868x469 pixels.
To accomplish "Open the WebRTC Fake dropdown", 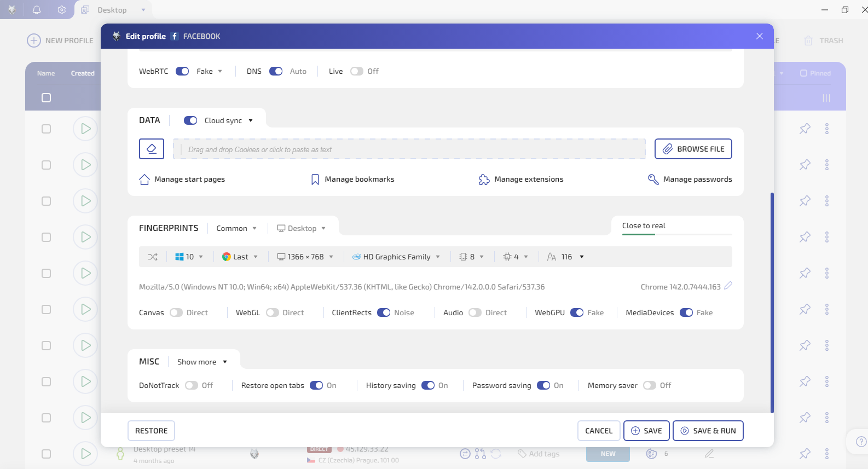I will 210,71.
